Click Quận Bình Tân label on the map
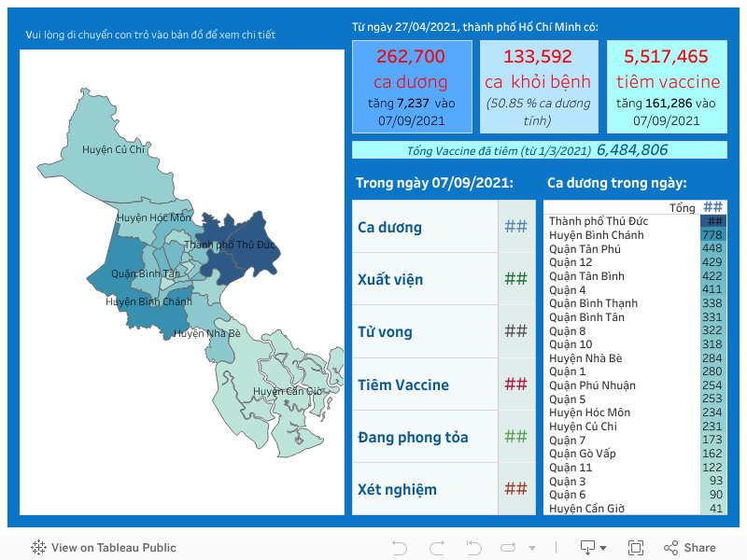 tap(146, 273)
